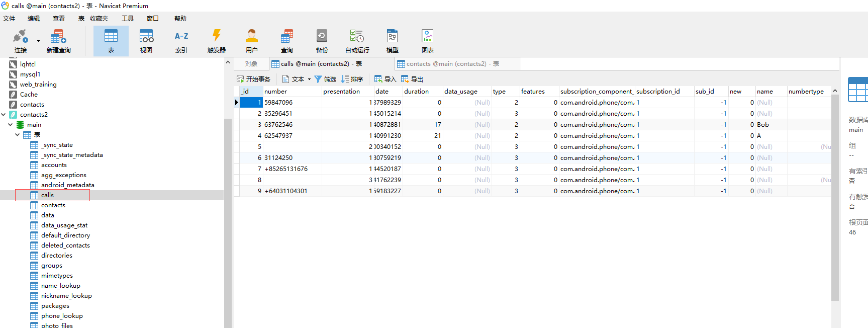This screenshot has height=328, width=868.
Task: Select the mysql1 connection
Action: pyautogui.click(x=30, y=74)
